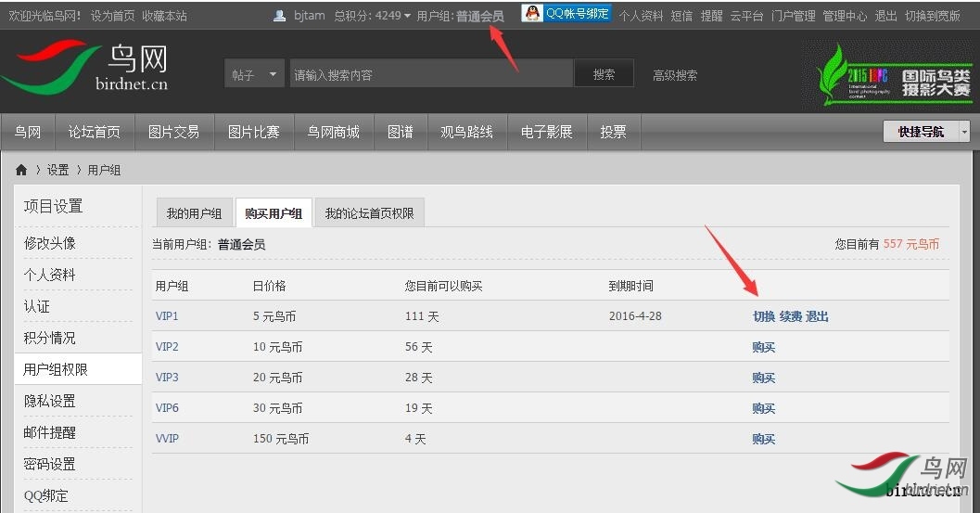Screen dimensions: 980x513
Task: Click 购买 link in the VVIP row
Action: pyautogui.click(x=763, y=439)
